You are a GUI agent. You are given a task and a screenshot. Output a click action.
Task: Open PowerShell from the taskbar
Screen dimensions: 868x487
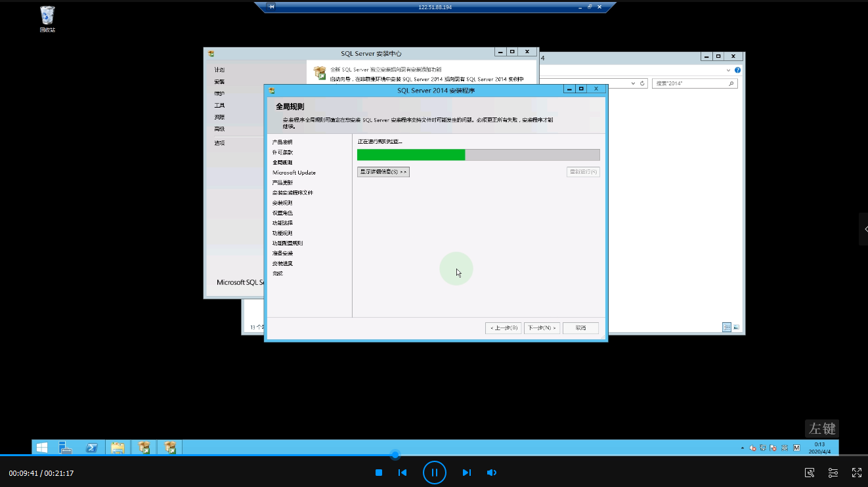pyautogui.click(x=93, y=448)
